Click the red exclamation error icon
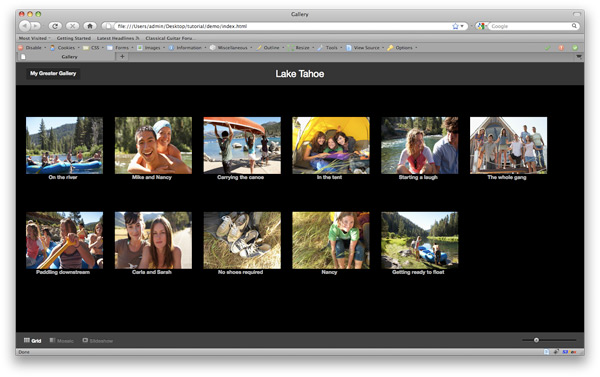Screen dimensions: 600x377 [561, 48]
